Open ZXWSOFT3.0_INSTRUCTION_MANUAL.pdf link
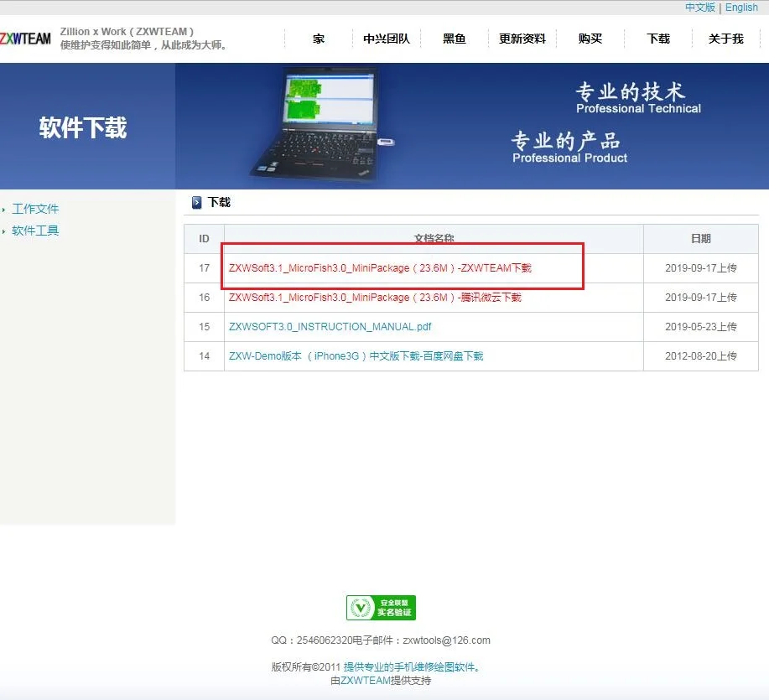This screenshot has width=769, height=700. click(x=330, y=327)
